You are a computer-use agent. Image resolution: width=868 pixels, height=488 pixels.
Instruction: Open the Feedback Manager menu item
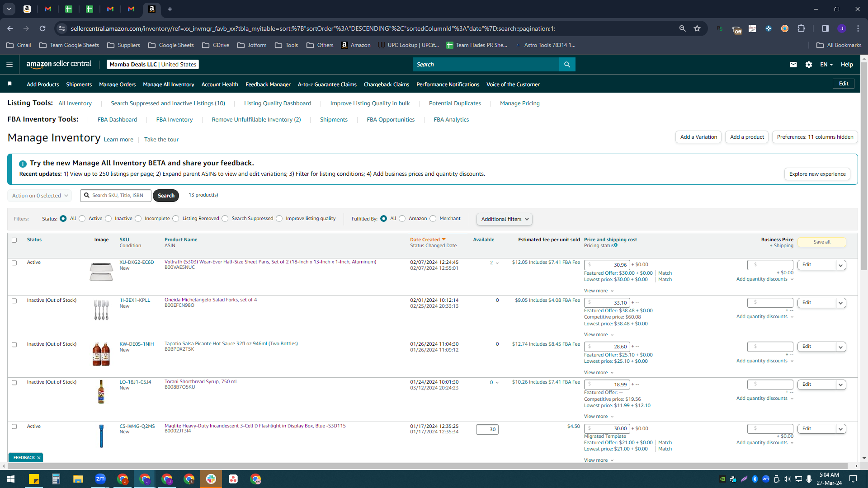pyautogui.click(x=268, y=84)
